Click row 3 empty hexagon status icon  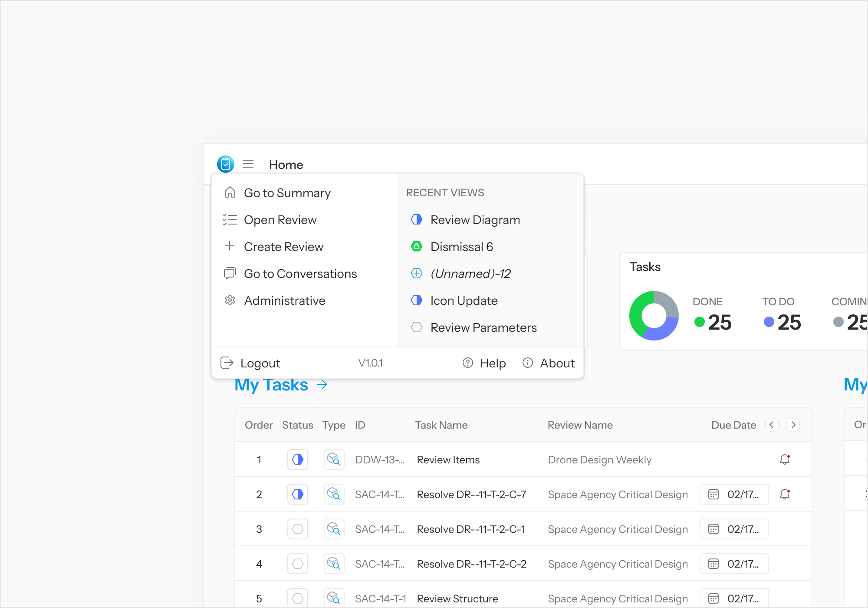[298, 529]
